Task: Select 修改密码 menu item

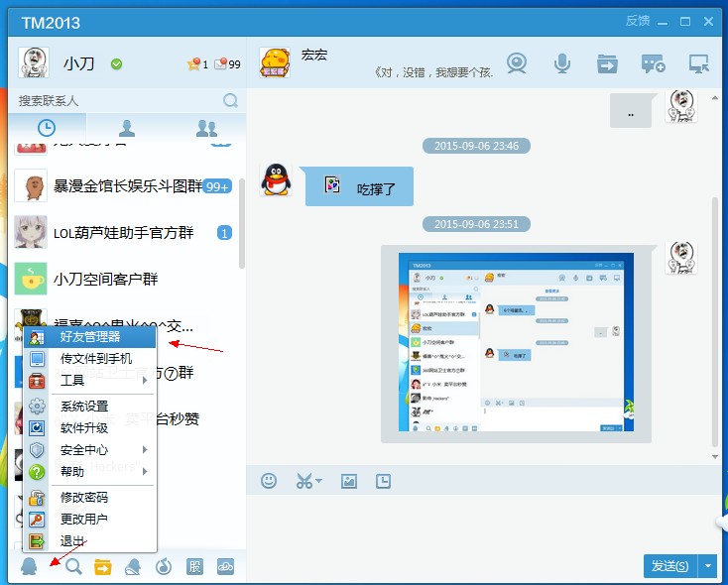Action: pos(90,498)
